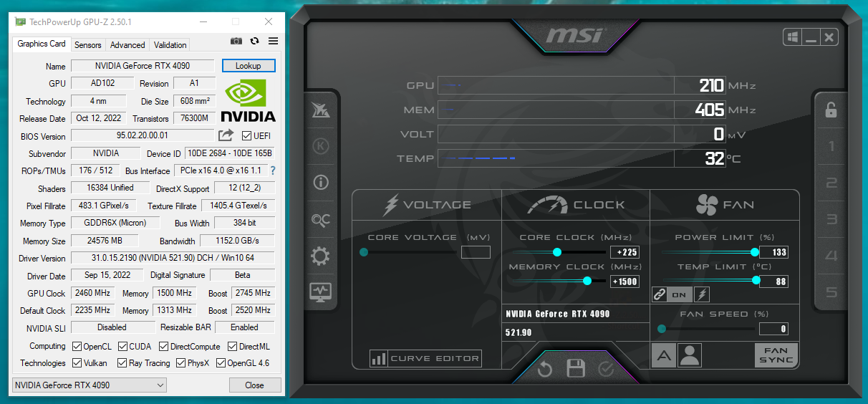The width and height of the screenshot is (868, 404).
Task: Select Afterburner profile slot 3
Action: pos(831,220)
